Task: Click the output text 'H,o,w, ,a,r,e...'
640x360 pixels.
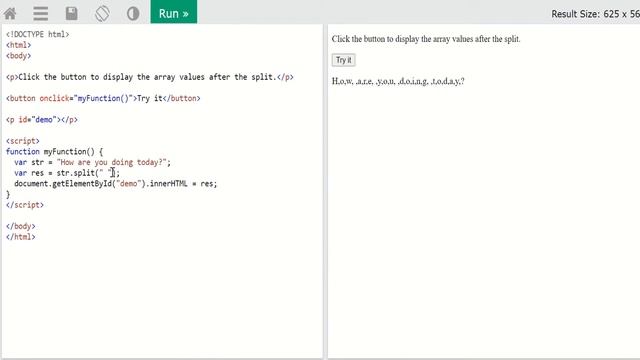Action: 398,81
